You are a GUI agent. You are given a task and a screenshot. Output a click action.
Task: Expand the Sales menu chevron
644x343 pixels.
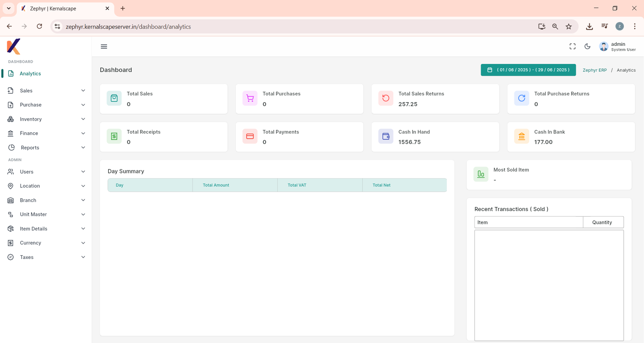click(83, 90)
